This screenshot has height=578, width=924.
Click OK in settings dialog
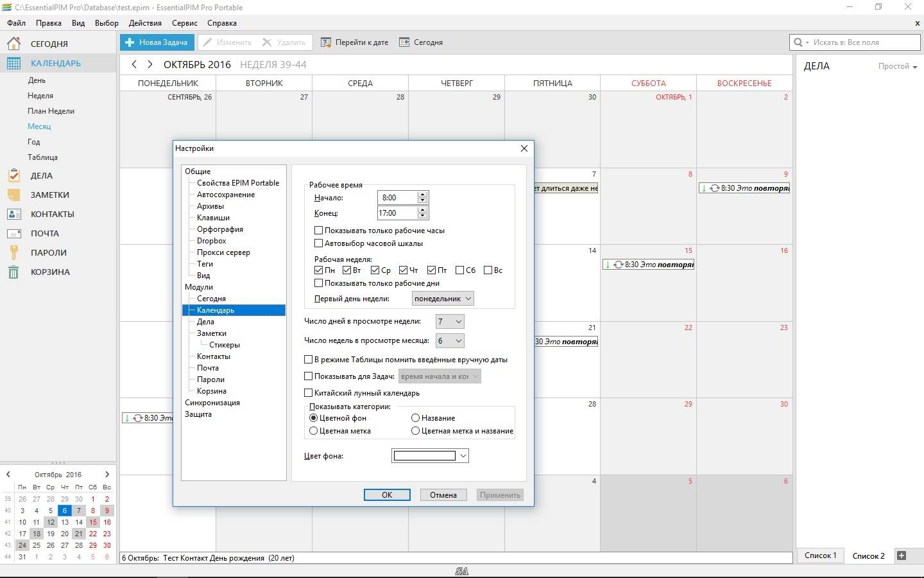[387, 495]
